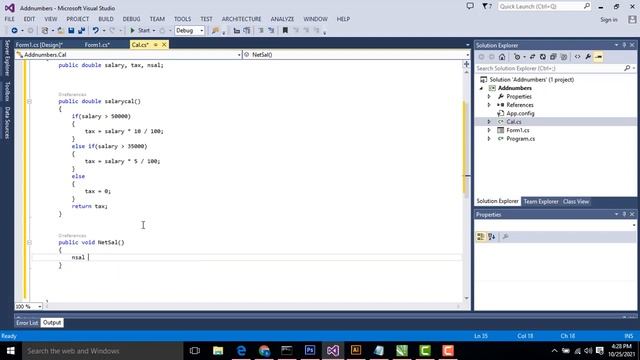The height and width of the screenshot is (360, 640).
Task: Open the Error List tab
Action: pyautogui.click(x=27, y=323)
